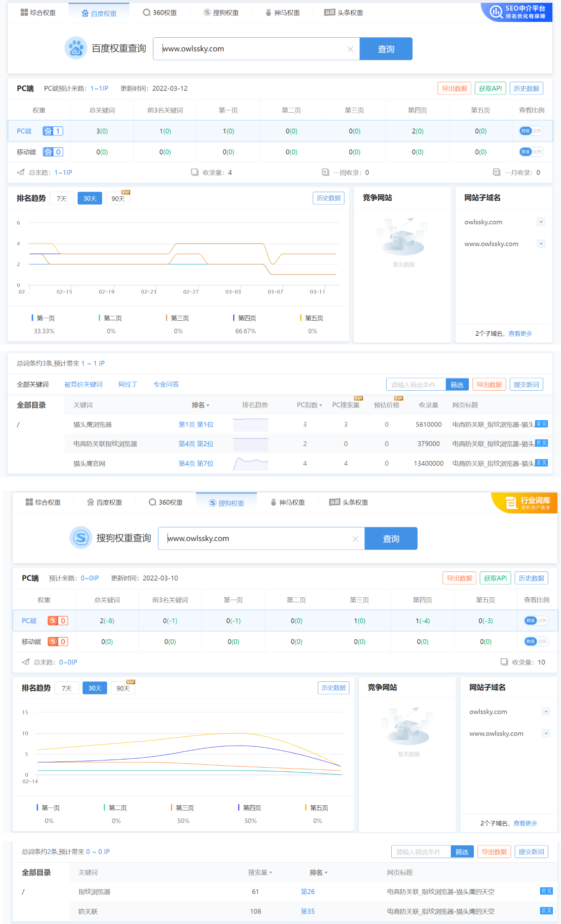The image size is (561, 924).
Task: Open 查看更多 link in Baidu subdomains
Action: (x=520, y=333)
